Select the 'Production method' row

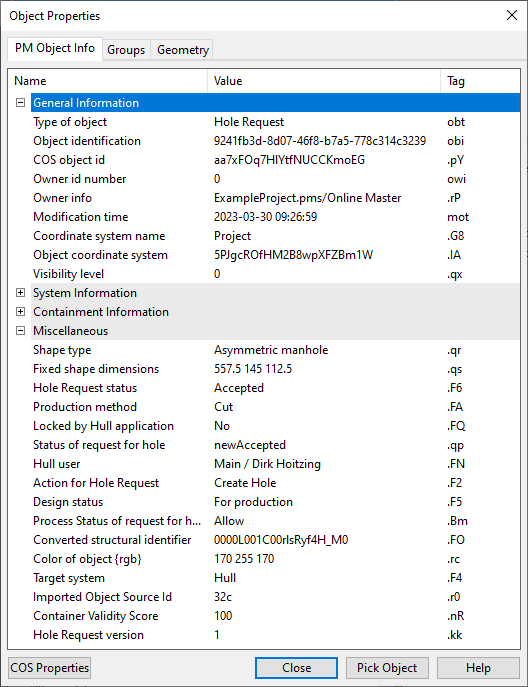click(275, 407)
